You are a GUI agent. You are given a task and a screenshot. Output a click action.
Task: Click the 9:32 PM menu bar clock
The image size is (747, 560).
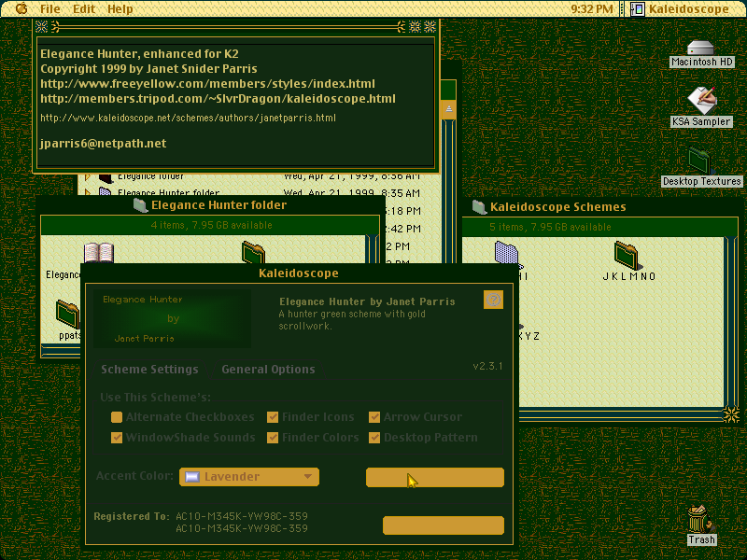pos(592,8)
